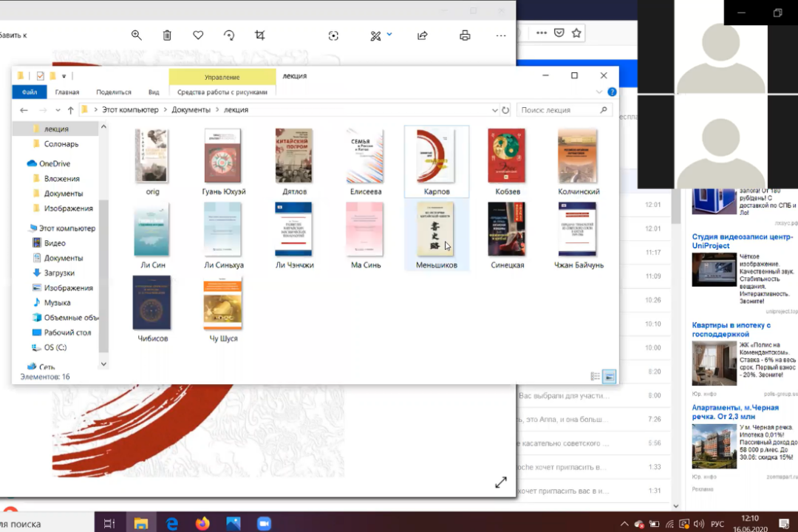
Task: Open Task View on the taskbar
Action: click(109, 523)
